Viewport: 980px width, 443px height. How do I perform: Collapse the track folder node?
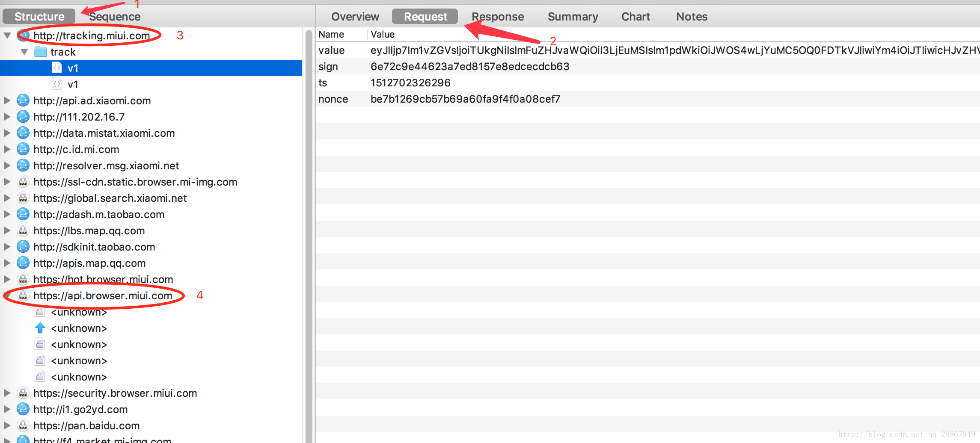24,52
